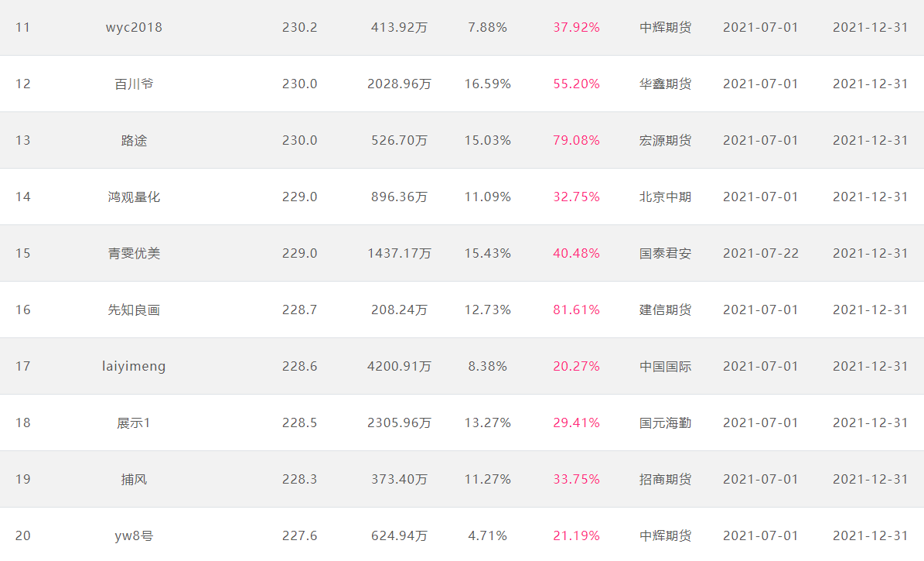This screenshot has height=561, width=924.
Task: Open the 鸿观量化 account entry
Action: click(134, 197)
